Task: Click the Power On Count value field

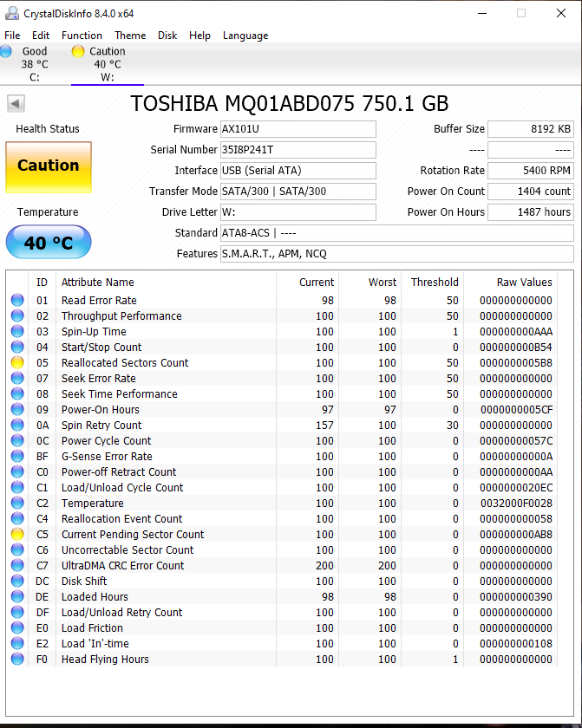Action: 531,192
